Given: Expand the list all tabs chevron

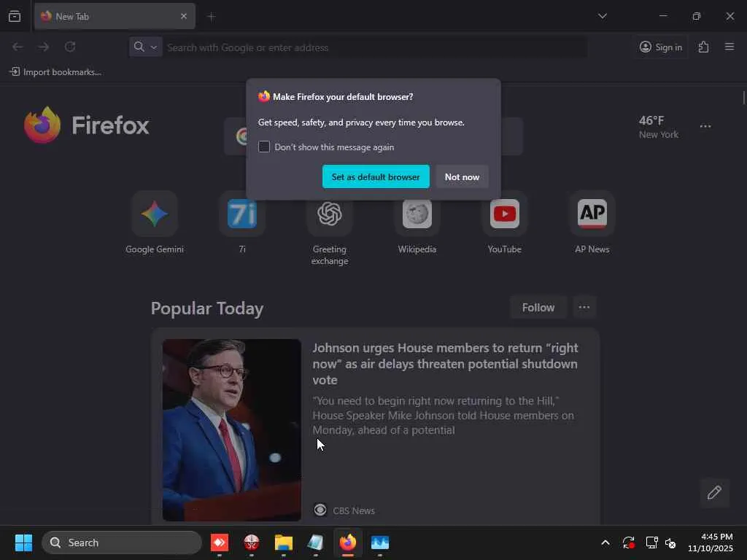Looking at the screenshot, I should (603, 16).
